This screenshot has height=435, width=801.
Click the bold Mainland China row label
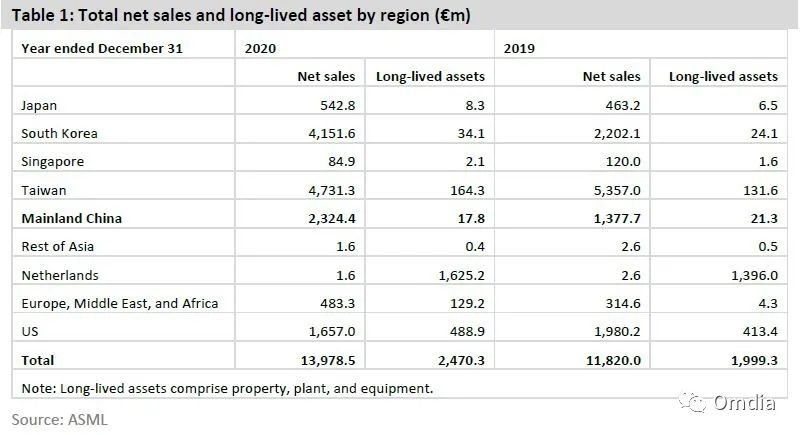pos(69,217)
